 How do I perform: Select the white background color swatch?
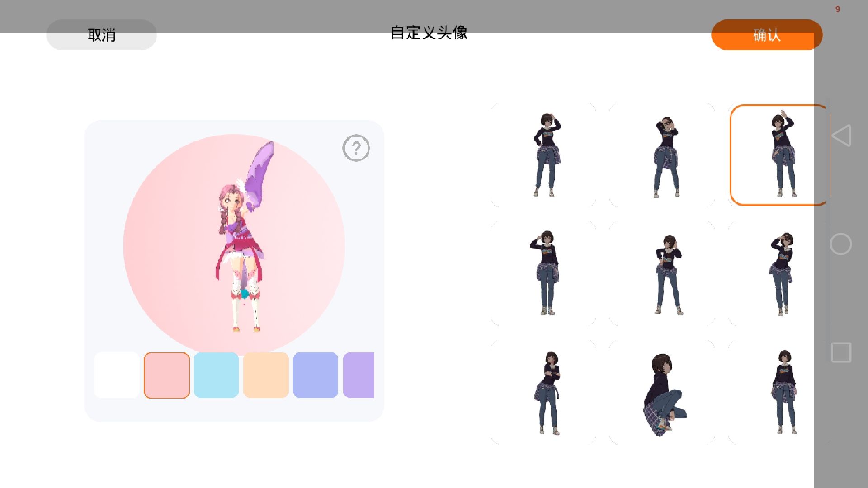117,375
